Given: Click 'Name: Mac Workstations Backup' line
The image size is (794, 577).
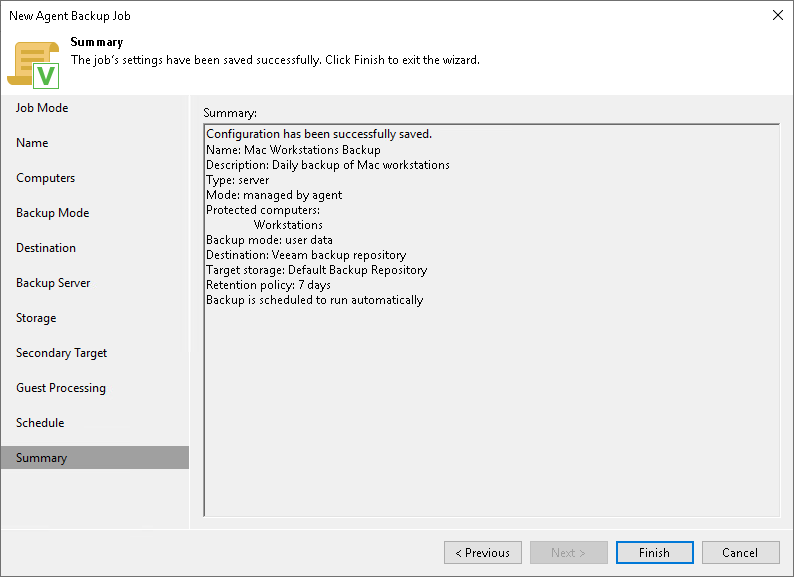Looking at the screenshot, I should click(x=293, y=150).
